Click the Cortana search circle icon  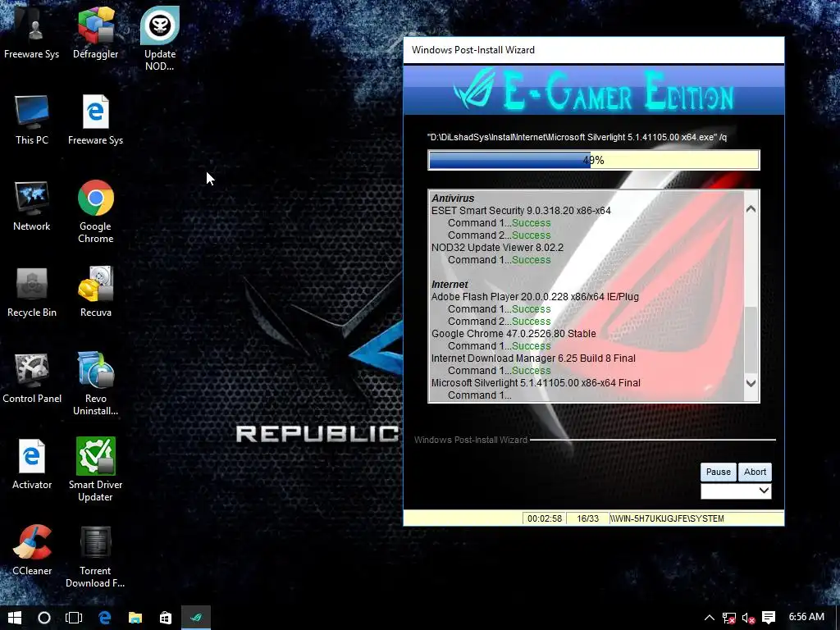(44, 618)
